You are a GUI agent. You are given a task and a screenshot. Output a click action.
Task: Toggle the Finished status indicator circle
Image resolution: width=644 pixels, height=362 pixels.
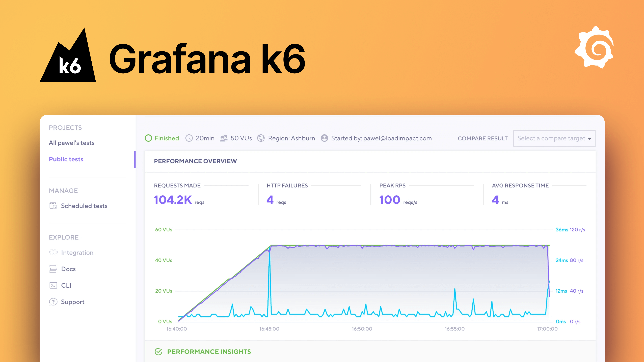[148, 138]
